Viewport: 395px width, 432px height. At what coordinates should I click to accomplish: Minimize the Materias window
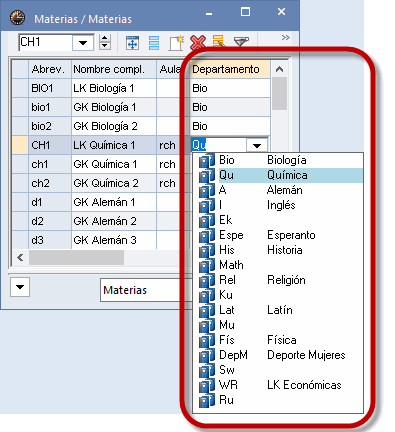pyautogui.click(x=209, y=13)
